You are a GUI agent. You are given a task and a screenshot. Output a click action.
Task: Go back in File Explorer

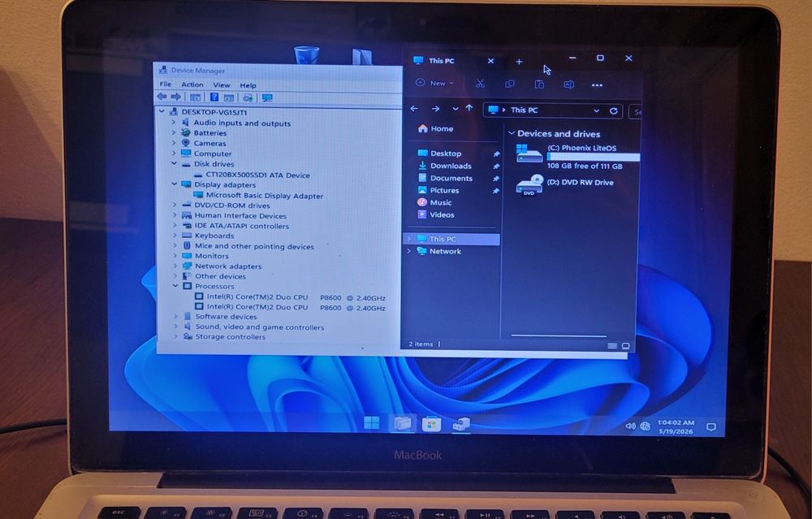[x=414, y=108]
